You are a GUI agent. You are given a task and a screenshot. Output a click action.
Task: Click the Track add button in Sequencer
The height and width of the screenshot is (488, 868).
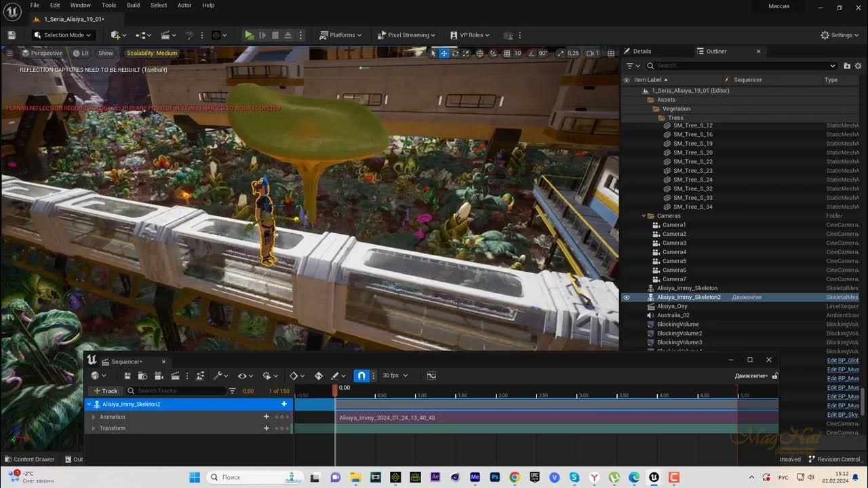coord(106,391)
